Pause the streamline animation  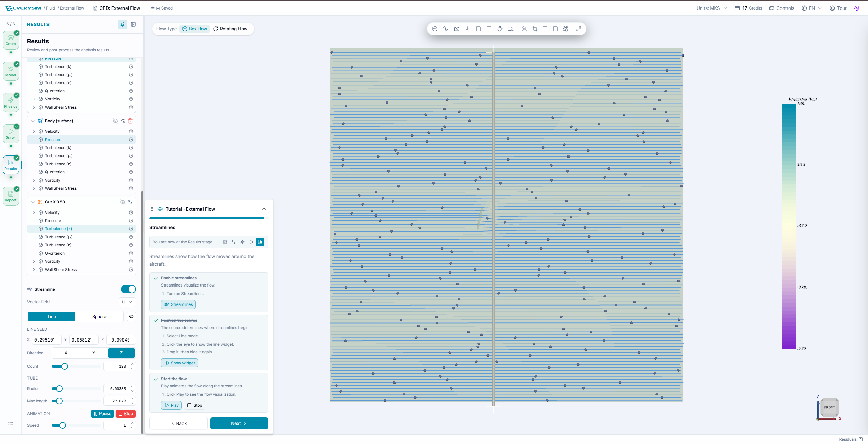tap(102, 414)
